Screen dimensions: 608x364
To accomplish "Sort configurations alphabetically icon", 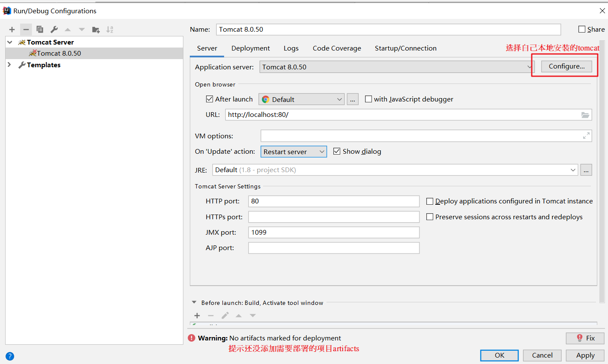I will (x=110, y=30).
